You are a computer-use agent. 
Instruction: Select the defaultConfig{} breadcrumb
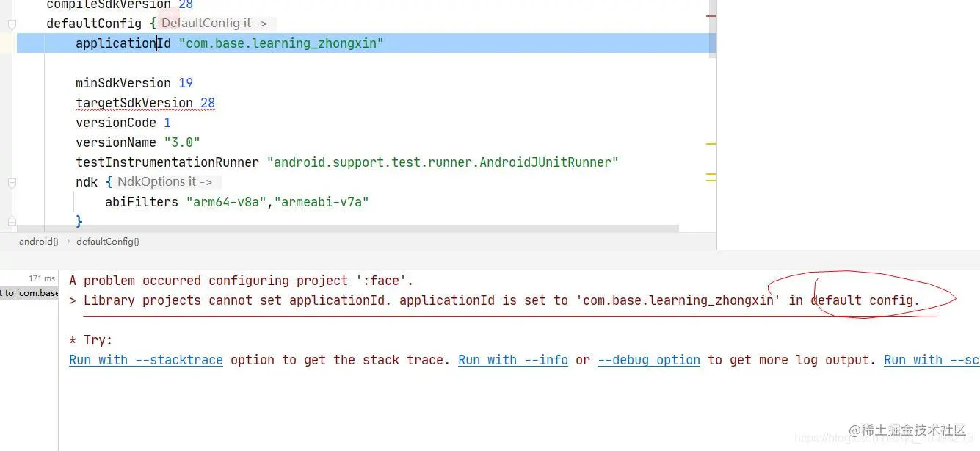108,241
